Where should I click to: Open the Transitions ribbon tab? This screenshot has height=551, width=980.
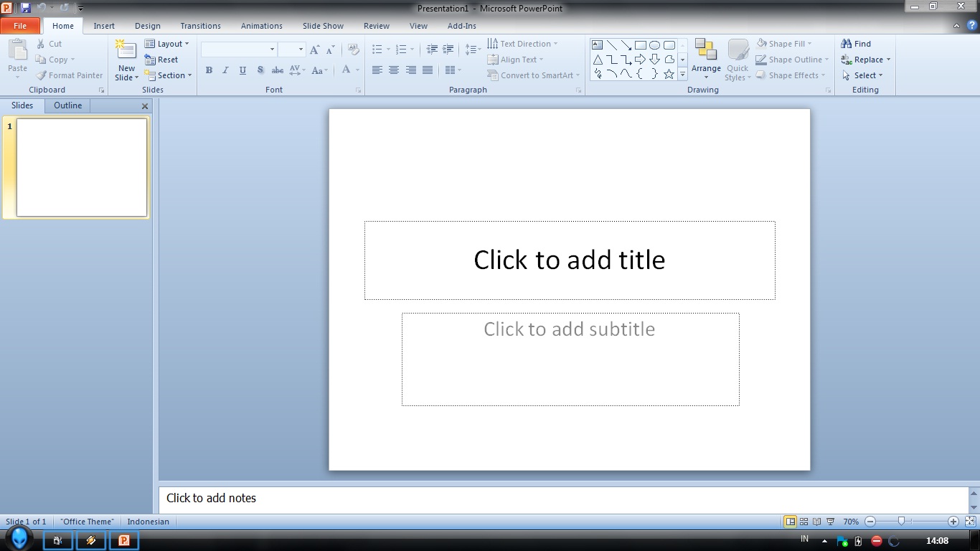(200, 26)
